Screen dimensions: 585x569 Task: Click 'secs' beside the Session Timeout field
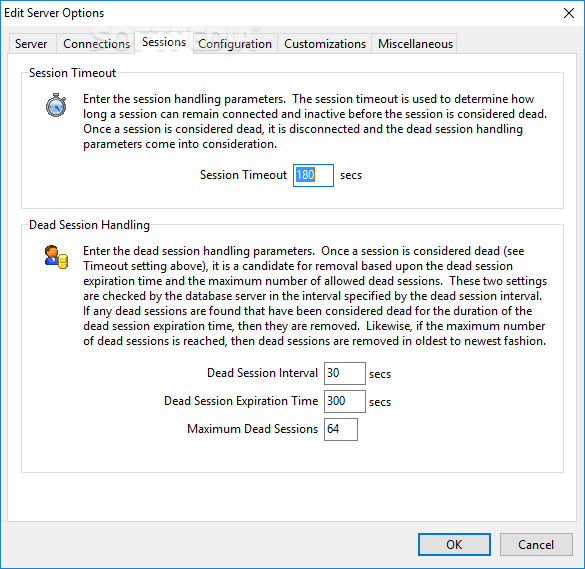click(x=351, y=175)
